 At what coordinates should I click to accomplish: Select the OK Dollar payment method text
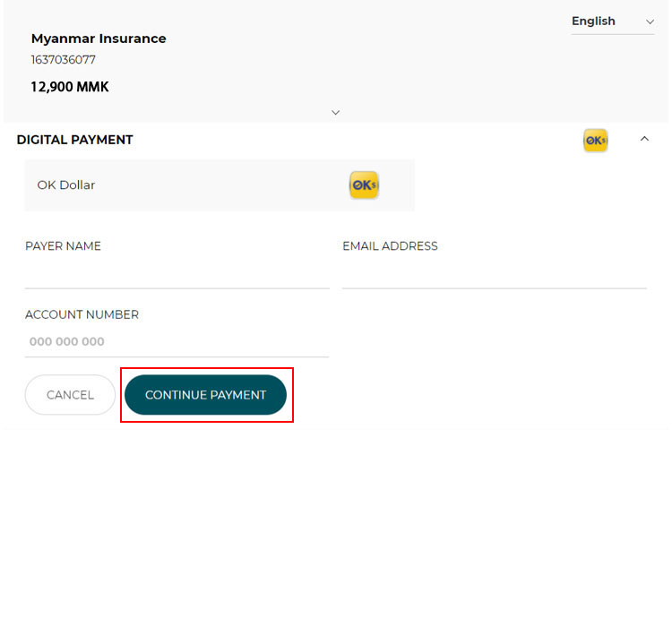coord(66,185)
